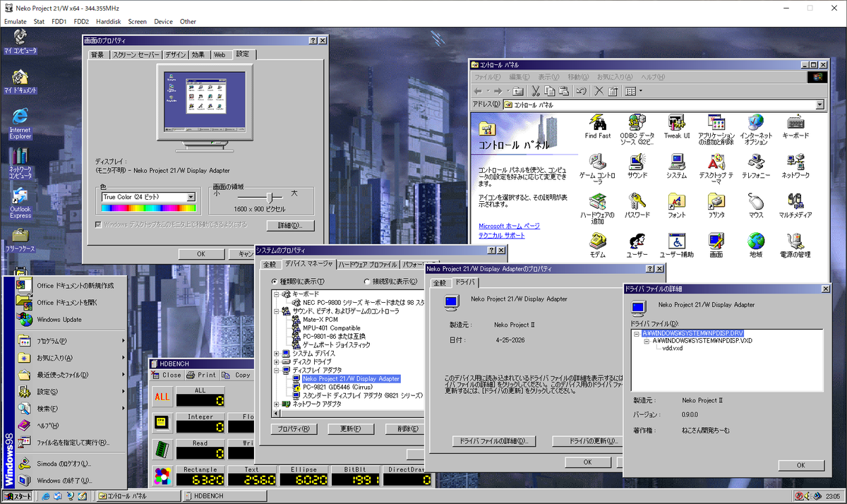This screenshot has width=847, height=504.
Task: Switch to the ハードウェア プロファイル tab
Action: click(x=367, y=264)
